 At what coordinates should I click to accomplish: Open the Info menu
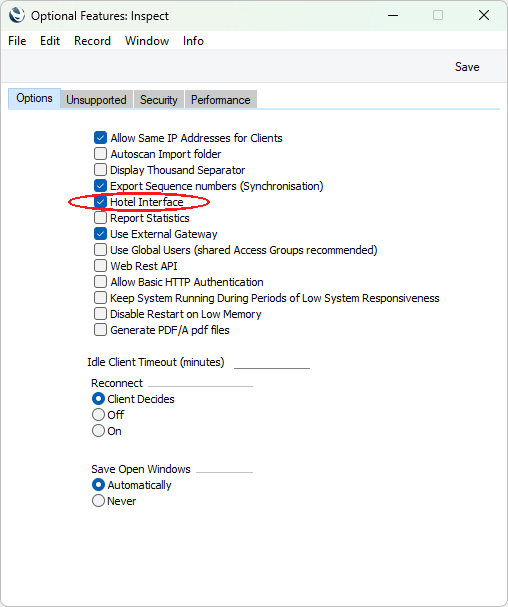coord(193,41)
